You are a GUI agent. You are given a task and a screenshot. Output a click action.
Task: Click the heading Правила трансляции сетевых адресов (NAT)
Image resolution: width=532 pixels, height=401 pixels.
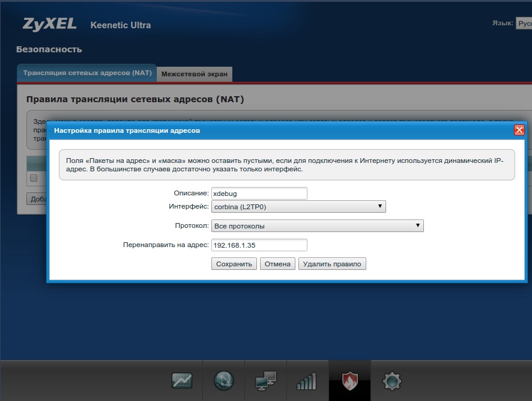(135, 99)
